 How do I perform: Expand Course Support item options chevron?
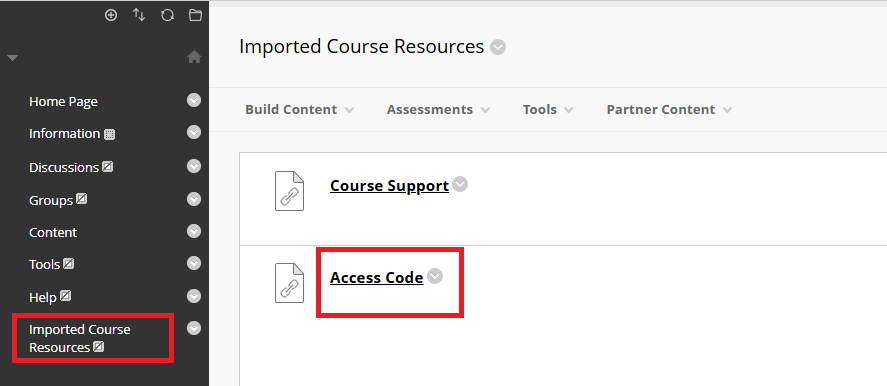coord(460,185)
